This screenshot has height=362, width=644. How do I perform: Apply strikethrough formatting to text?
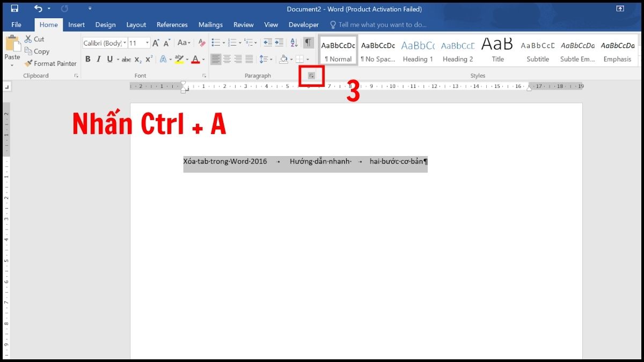126,60
